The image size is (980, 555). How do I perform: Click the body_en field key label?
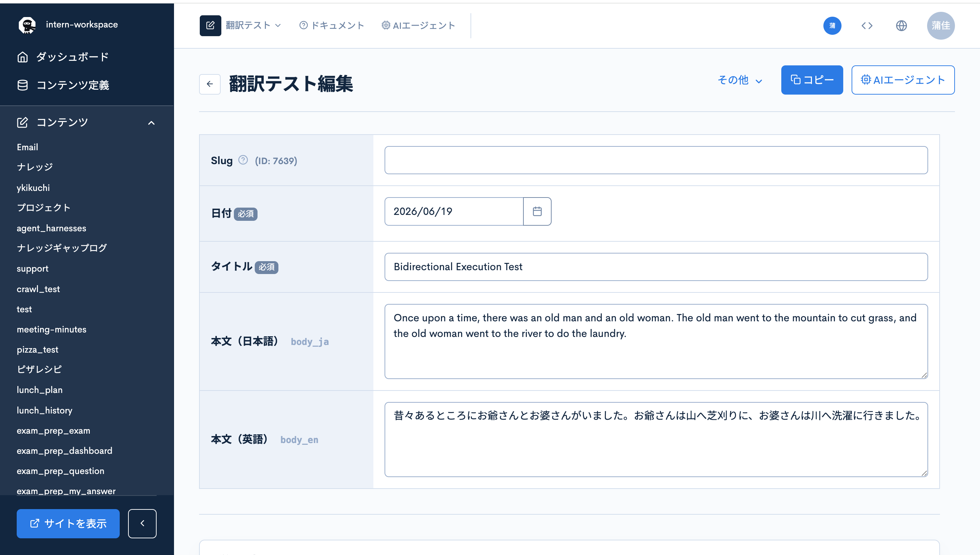coord(299,440)
